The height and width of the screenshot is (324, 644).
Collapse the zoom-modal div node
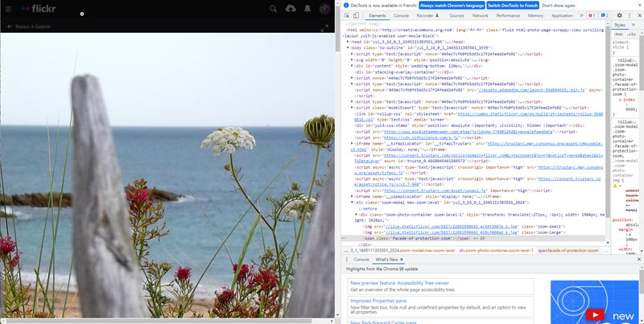(x=352, y=203)
